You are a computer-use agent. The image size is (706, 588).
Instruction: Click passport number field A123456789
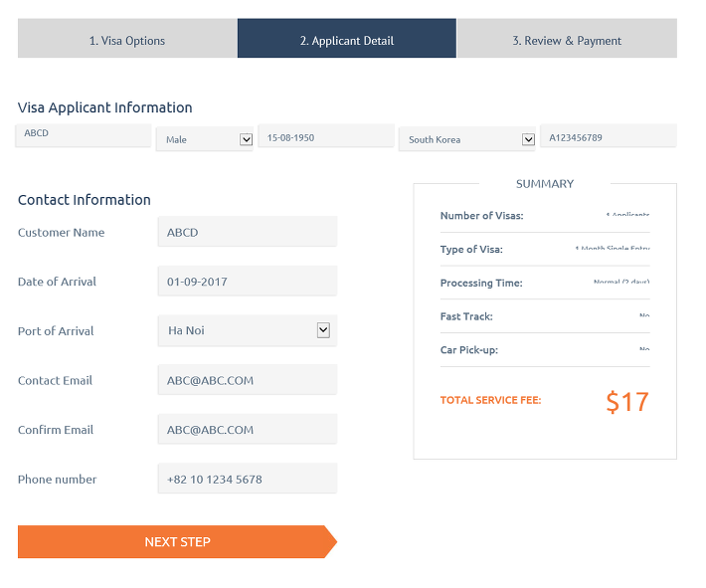pos(609,136)
